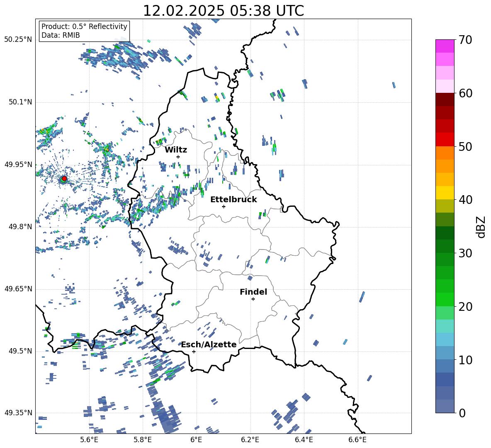Click the 5.8°E longitude label
The width and height of the screenshot is (491, 448).
coord(143,440)
